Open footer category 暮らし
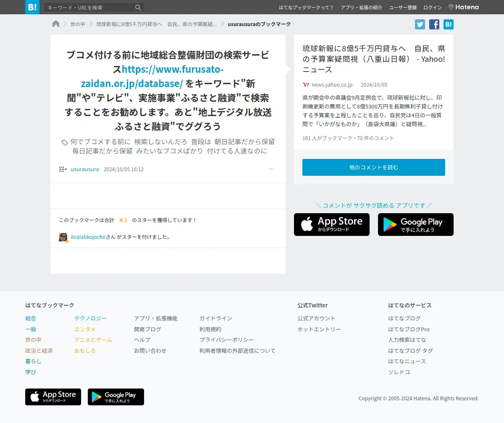Viewport: 504px width, 423px height. tap(33, 361)
